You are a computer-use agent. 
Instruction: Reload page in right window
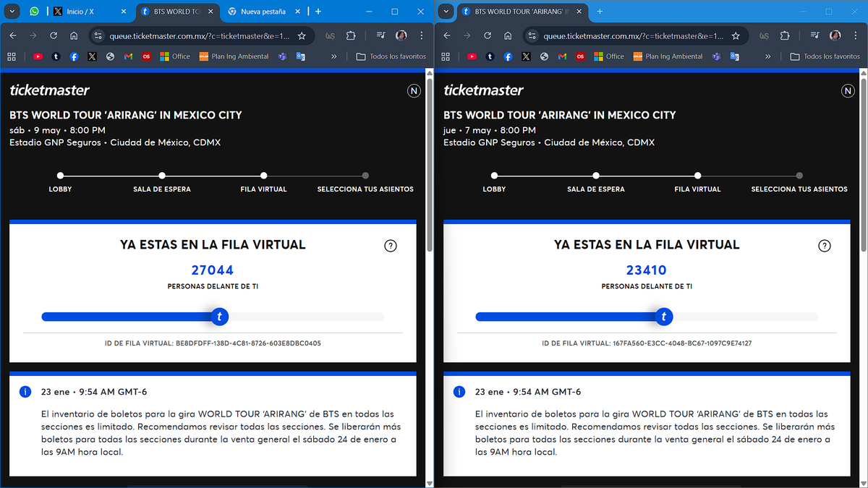pos(488,35)
